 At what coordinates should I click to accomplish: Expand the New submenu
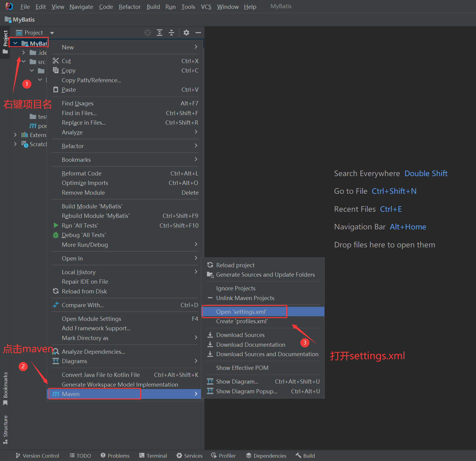click(x=125, y=47)
